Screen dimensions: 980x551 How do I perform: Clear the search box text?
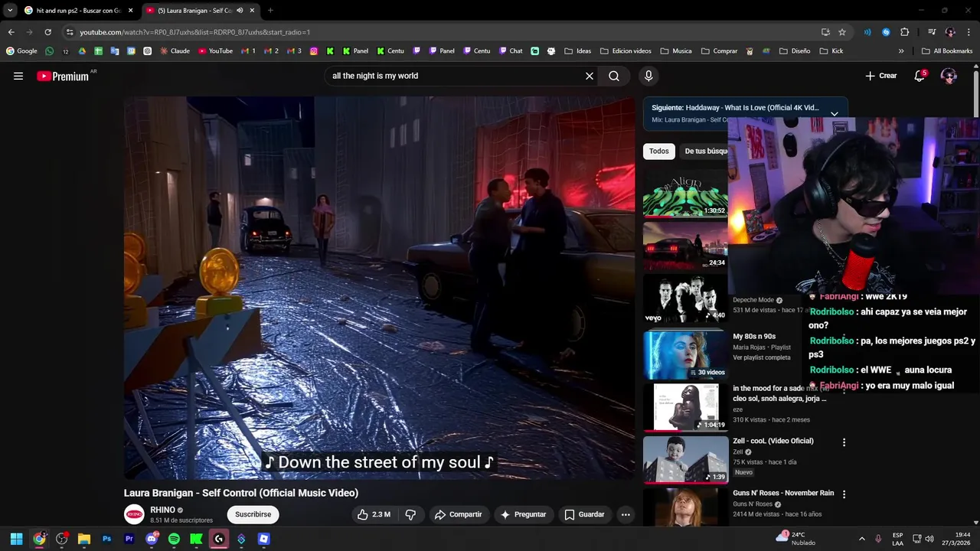pyautogui.click(x=590, y=76)
